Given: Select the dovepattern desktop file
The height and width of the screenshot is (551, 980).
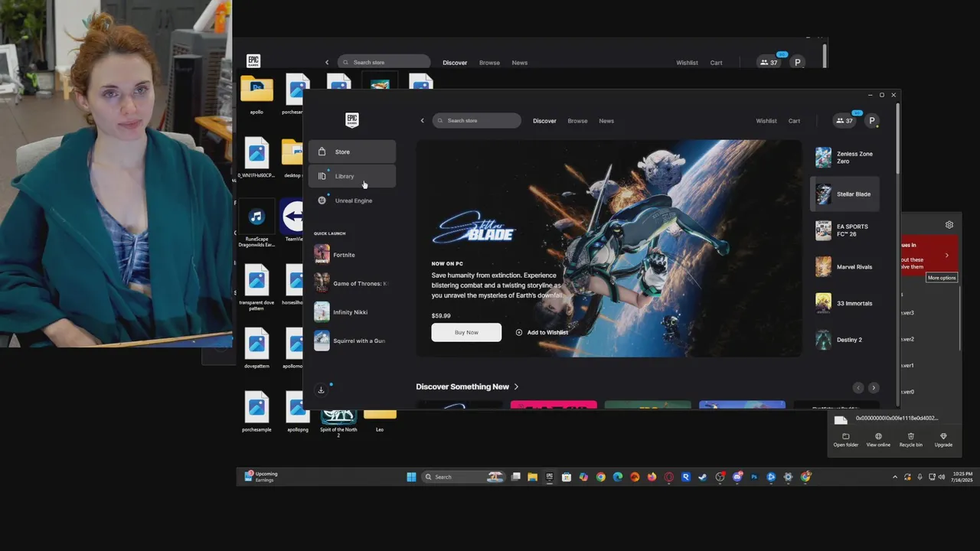Looking at the screenshot, I should (x=256, y=349).
